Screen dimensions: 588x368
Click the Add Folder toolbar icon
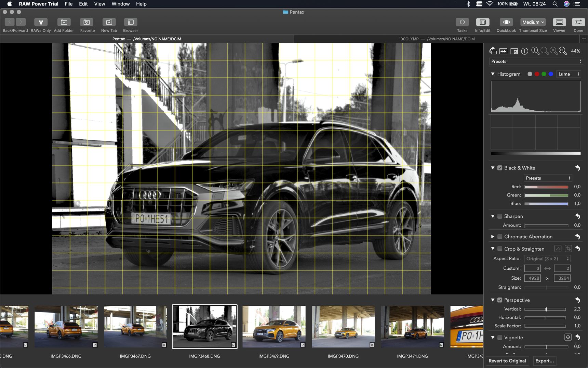[x=64, y=22]
